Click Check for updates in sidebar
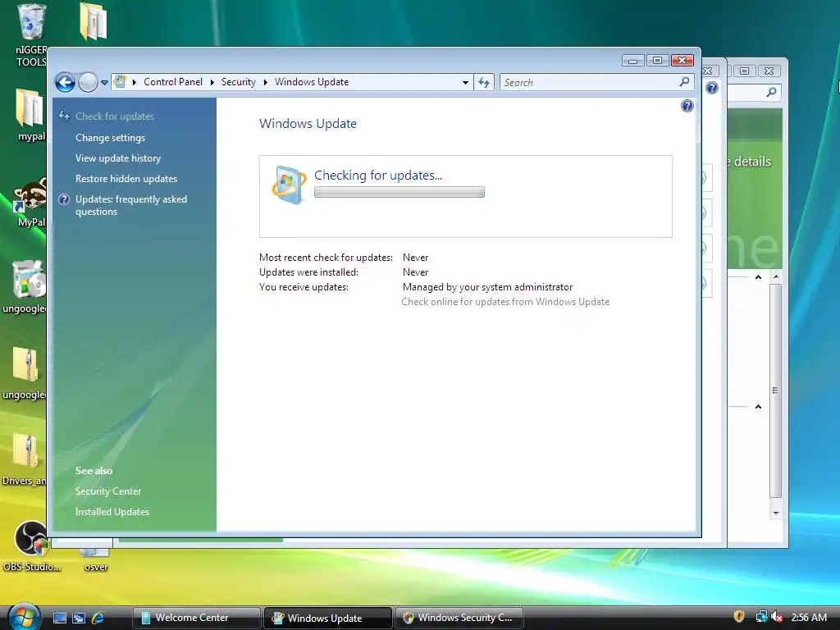The width and height of the screenshot is (840, 630). (x=115, y=116)
